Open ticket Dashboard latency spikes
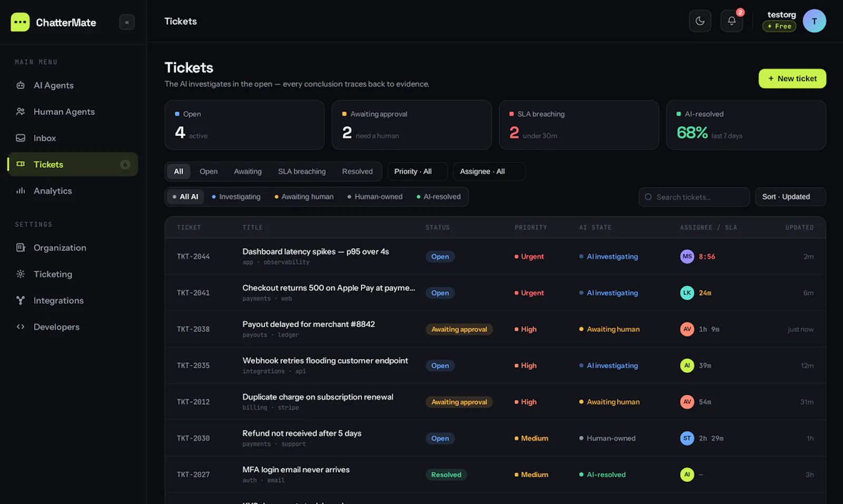The width and height of the screenshot is (843, 504). [316, 252]
